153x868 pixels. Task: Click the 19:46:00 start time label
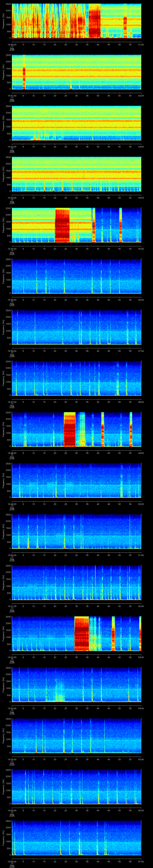pyautogui.click(x=12, y=351)
